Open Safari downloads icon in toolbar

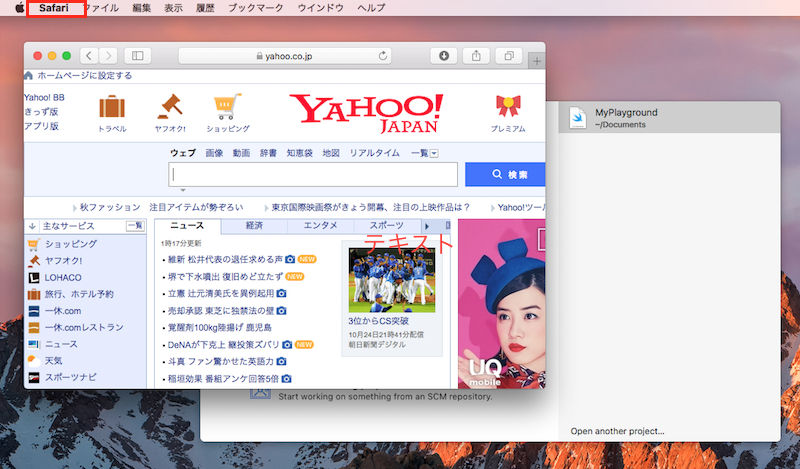pyautogui.click(x=444, y=56)
